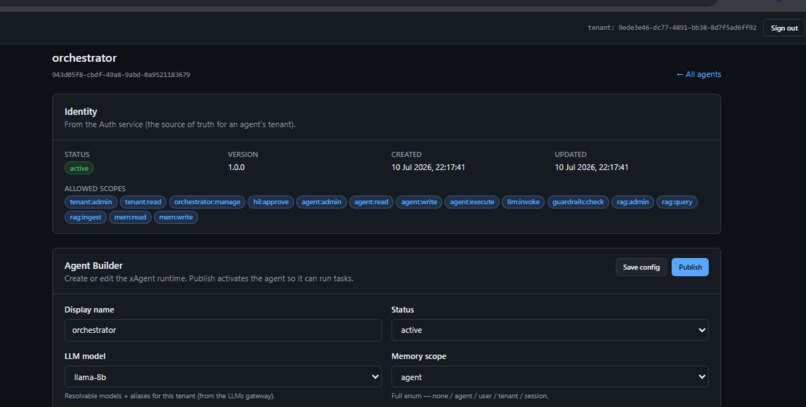Screen dimensions: 806x407
Task: Click Save config button
Action: tap(641, 267)
